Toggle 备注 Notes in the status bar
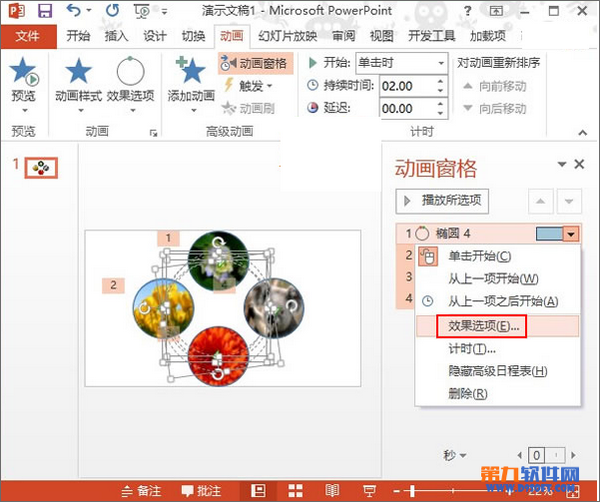Image resolution: width=600 pixels, height=502 pixels. tap(142, 491)
